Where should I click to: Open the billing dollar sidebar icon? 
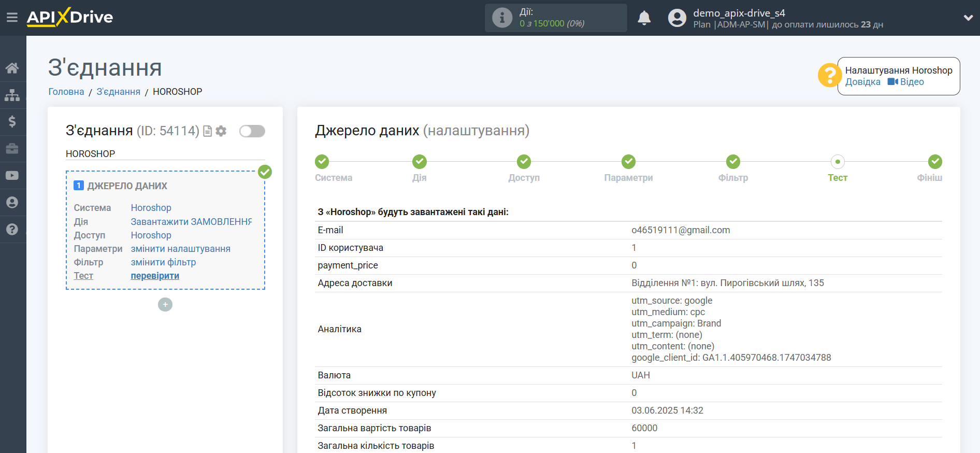[x=12, y=122]
